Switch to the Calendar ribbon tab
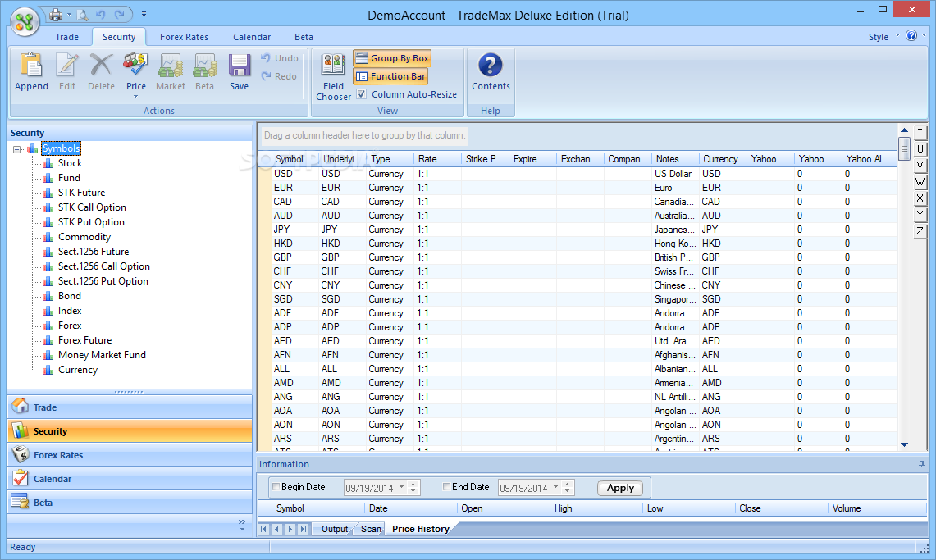Screen dimensions: 936x560 click(252, 37)
